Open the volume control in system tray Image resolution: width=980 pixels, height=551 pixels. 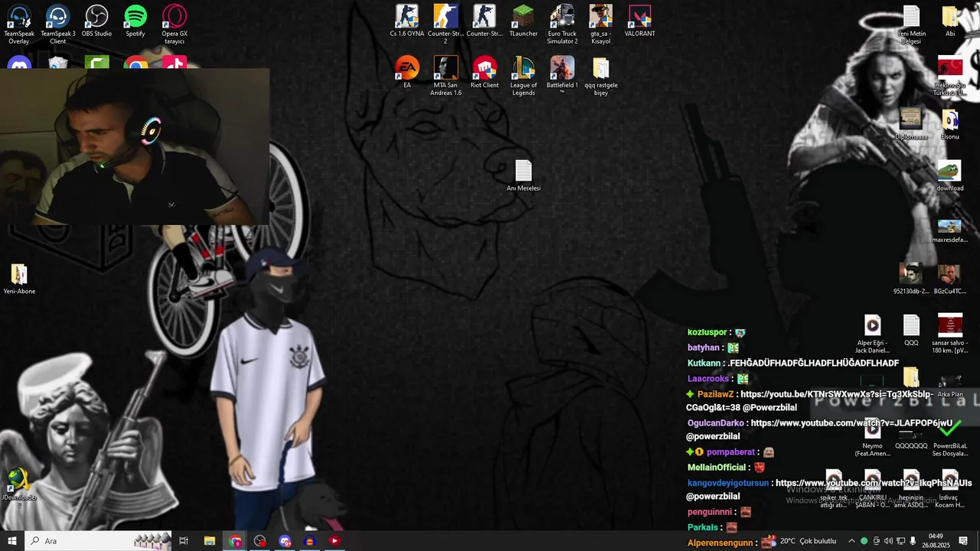(888, 541)
